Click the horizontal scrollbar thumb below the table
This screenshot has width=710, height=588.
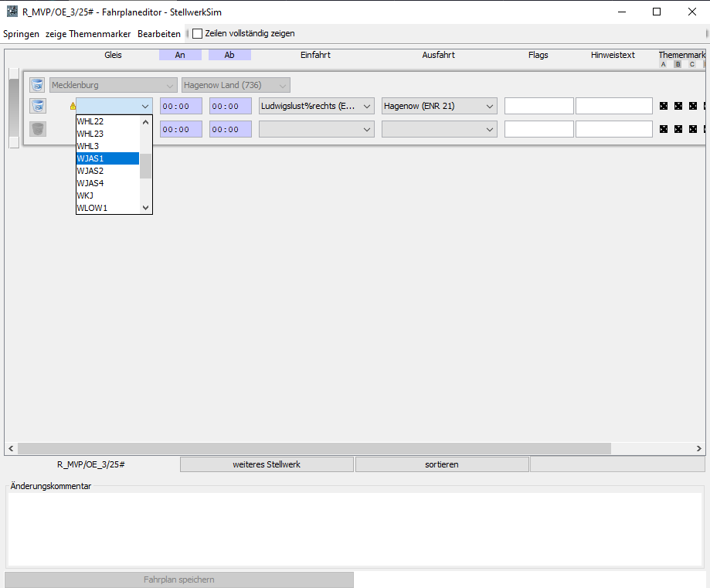(313, 448)
